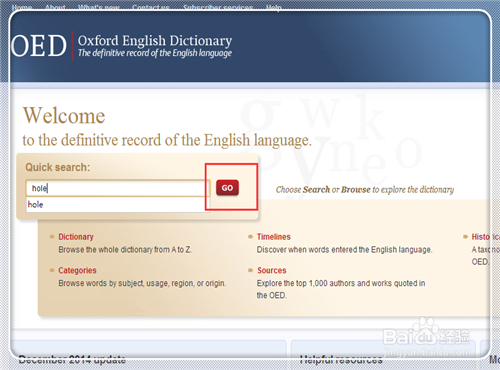Open the Dictionary browse link
This screenshot has width=500, height=370.
76,237
